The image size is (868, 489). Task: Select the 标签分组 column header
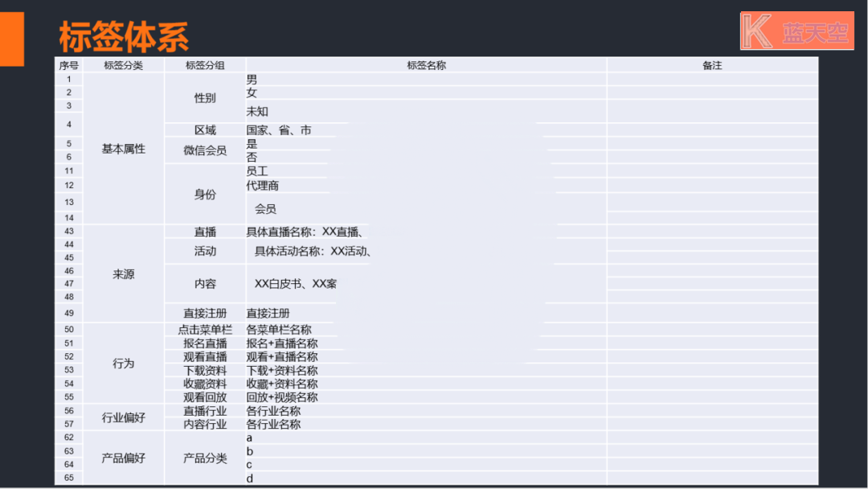[205, 65]
